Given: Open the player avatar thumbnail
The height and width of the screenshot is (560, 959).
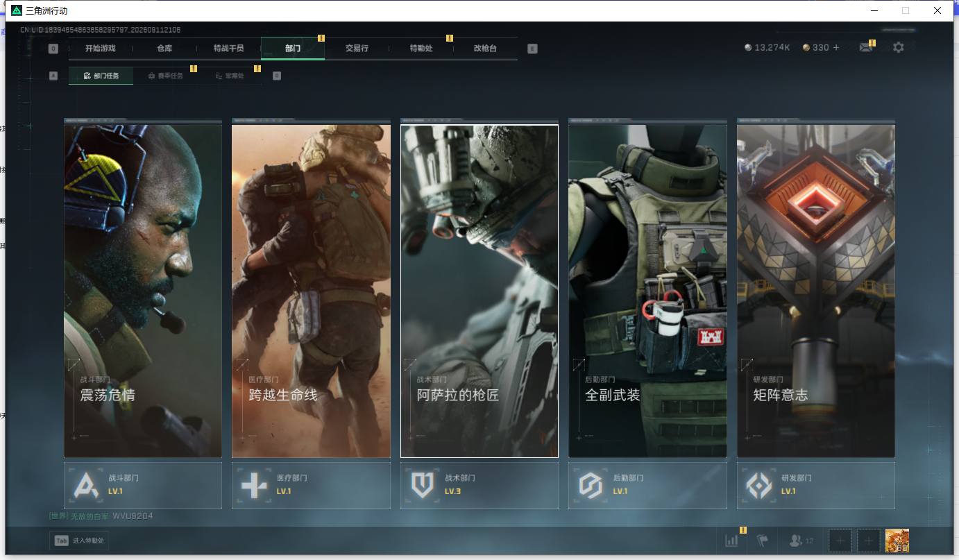Looking at the screenshot, I should click(x=897, y=541).
